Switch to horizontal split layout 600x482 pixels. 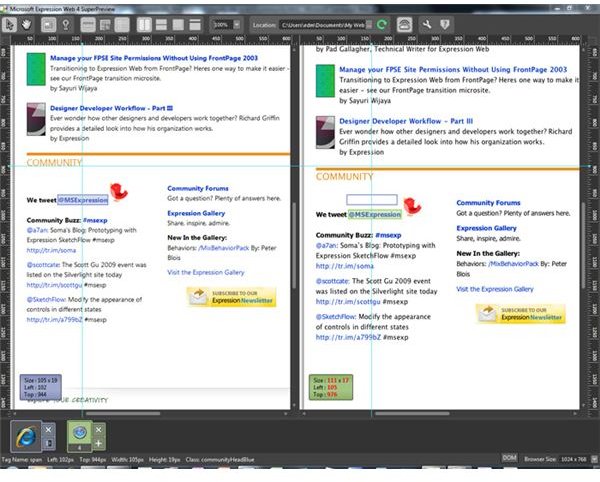(161, 25)
